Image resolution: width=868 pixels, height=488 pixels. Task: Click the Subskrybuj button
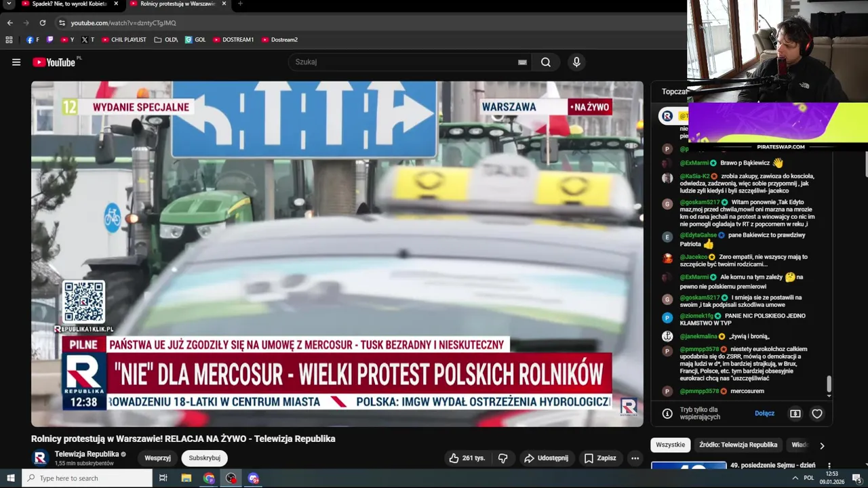pyautogui.click(x=205, y=458)
